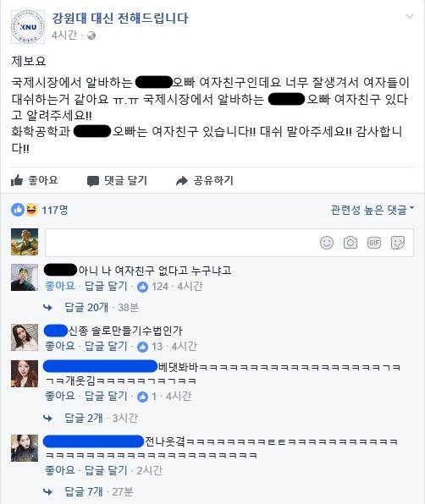Click the thumbs-up 좋아요 button on the post
The image size is (425, 504).
35,180
